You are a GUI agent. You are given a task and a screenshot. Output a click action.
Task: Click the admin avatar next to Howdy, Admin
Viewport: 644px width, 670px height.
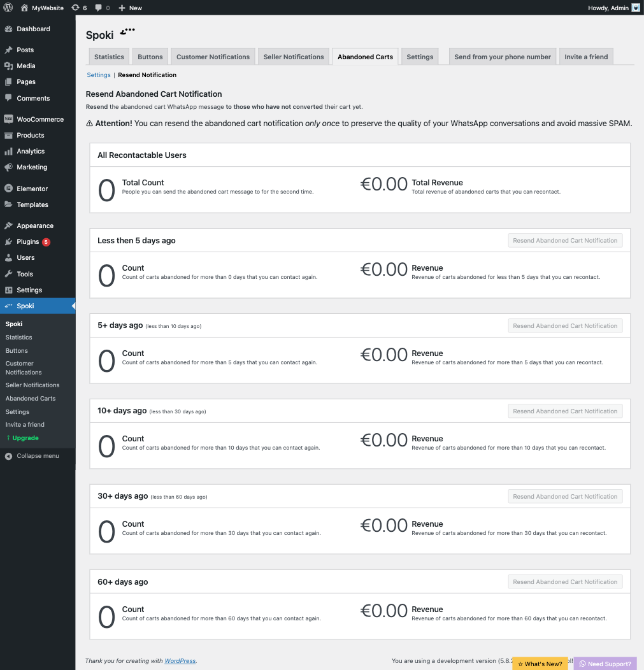tap(636, 8)
